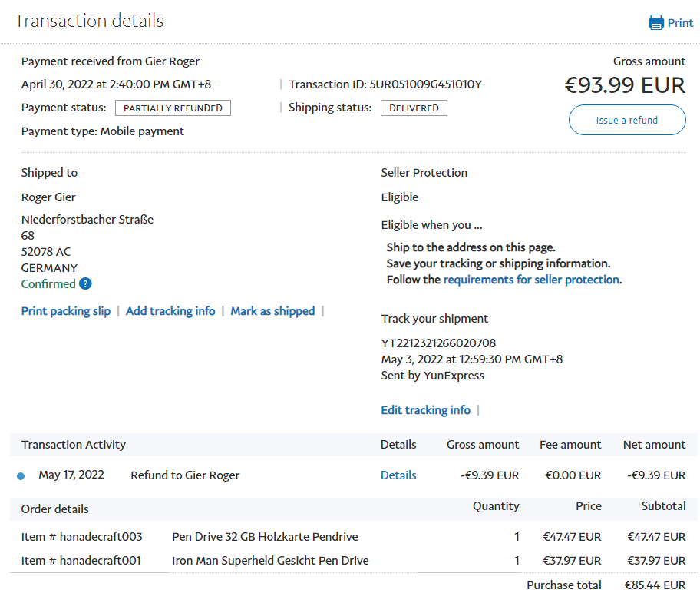This screenshot has width=700, height=603.
Task: Choose Mark as shipped link
Action: (272, 311)
